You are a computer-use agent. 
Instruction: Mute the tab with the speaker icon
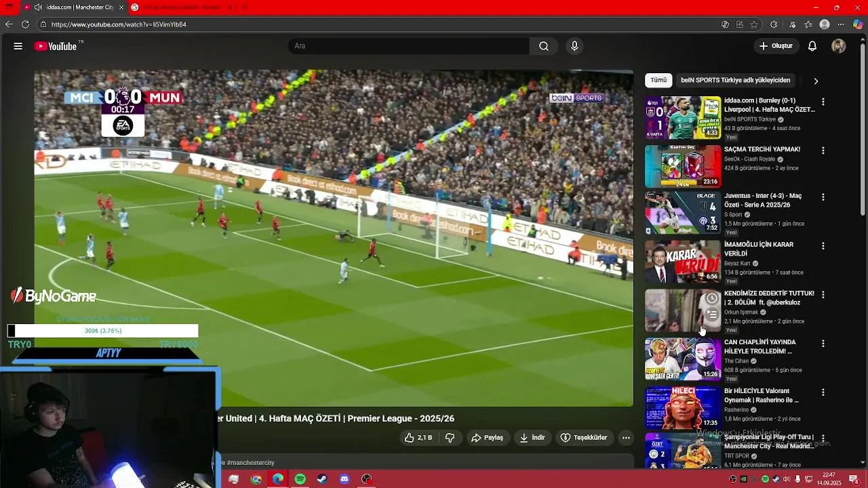click(38, 7)
